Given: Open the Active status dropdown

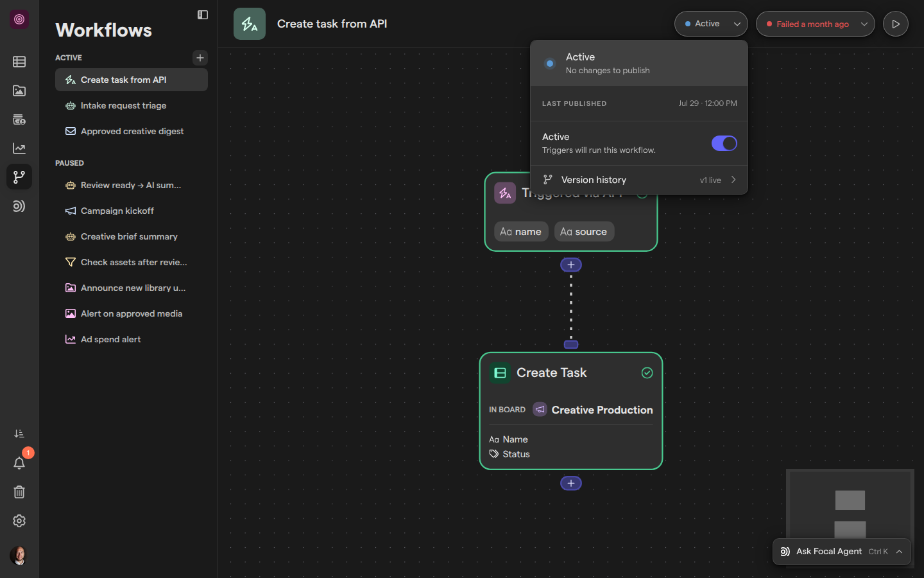Looking at the screenshot, I should coord(711,24).
